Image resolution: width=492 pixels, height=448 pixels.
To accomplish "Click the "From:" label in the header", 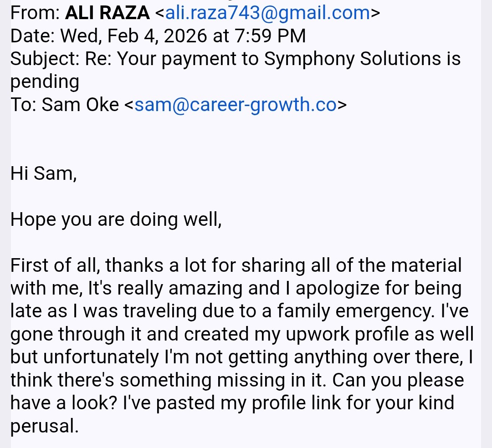I will point(35,13).
